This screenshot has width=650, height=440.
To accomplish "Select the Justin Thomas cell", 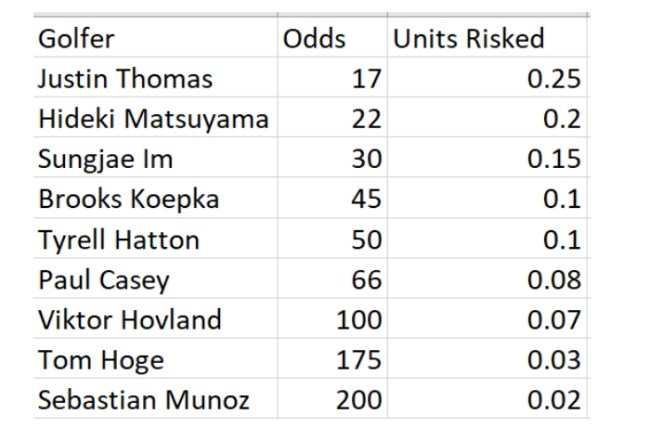I will pyautogui.click(x=125, y=78).
